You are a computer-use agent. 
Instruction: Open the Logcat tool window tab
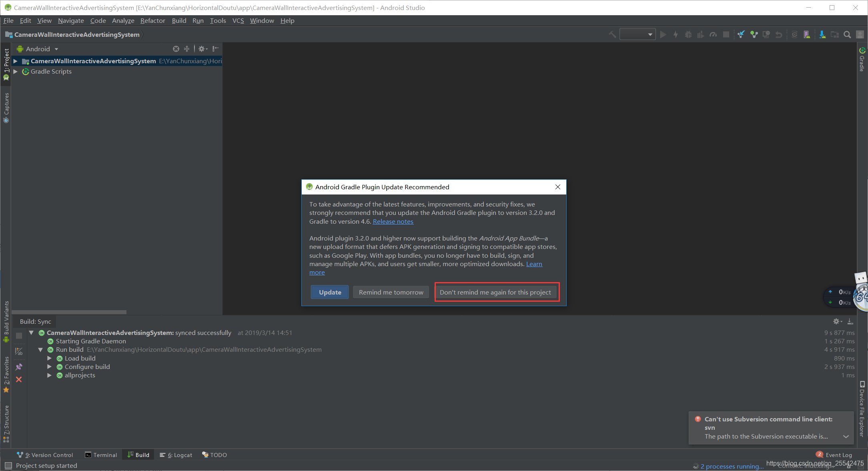click(x=176, y=455)
